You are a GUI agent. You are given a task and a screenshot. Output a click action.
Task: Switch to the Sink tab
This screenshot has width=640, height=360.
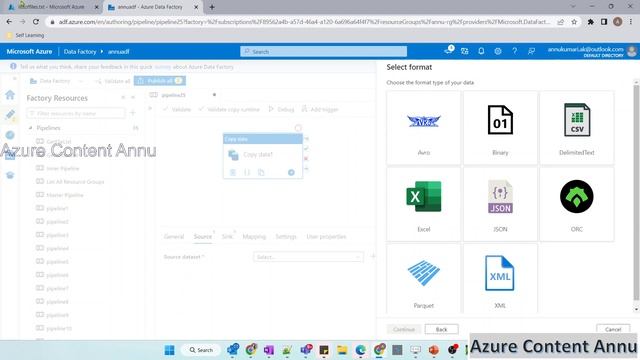tap(227, 236)
